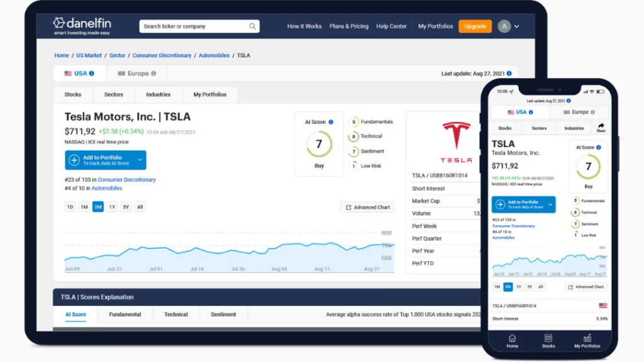This screenshot has height=362, width=644.
Task: Click the orange Upgrade button
Action: pyautogui.click(x=475, y=26)
